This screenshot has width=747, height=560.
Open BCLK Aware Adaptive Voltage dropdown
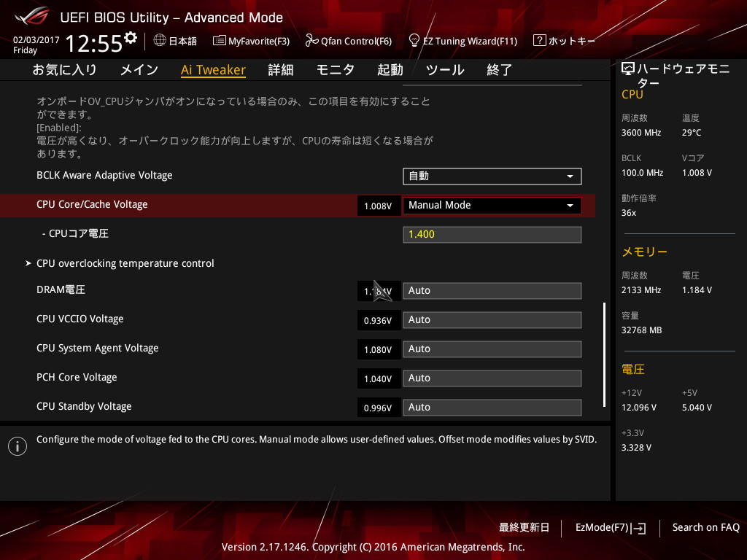pyautogui.click(x=492, y=176)
